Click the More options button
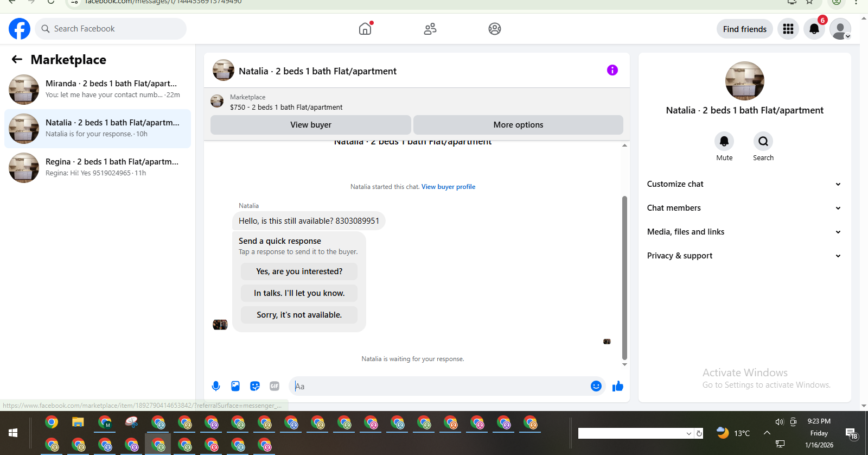 coord(518,125)
